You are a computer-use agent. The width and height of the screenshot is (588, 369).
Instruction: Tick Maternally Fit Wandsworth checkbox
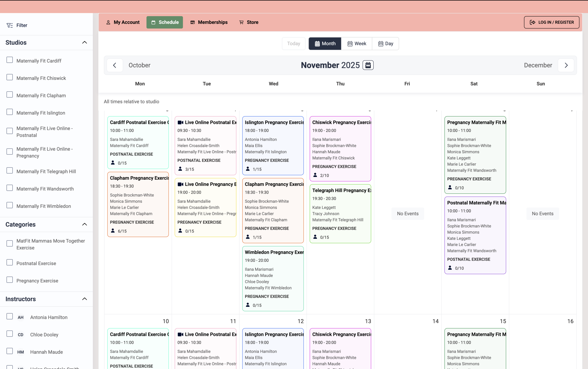(x=9, y=188)
